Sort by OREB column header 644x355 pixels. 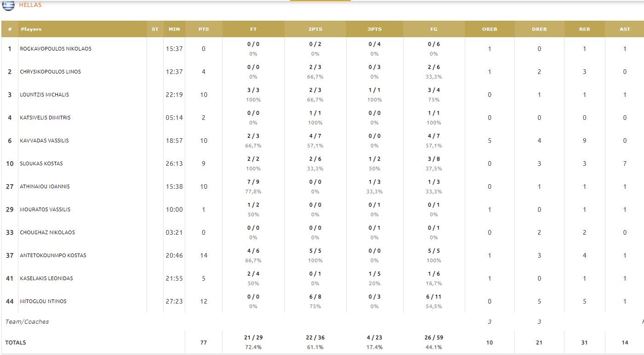coord(490,29)
